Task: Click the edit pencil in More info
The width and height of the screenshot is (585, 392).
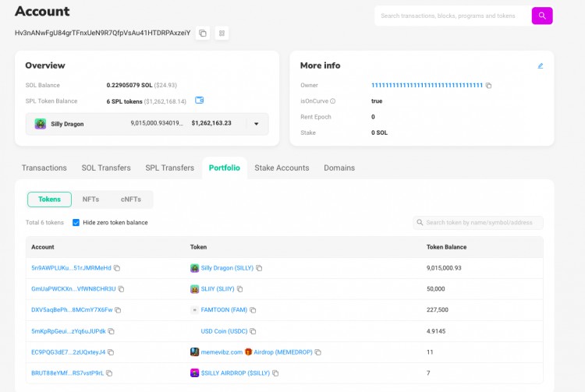Action: (x=541, y=66)
